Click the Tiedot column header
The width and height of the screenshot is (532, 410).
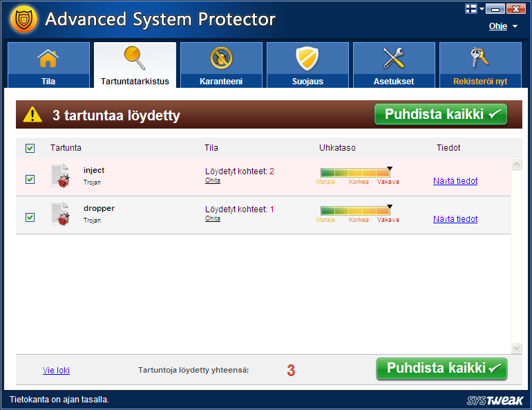(x=448, y=148)
